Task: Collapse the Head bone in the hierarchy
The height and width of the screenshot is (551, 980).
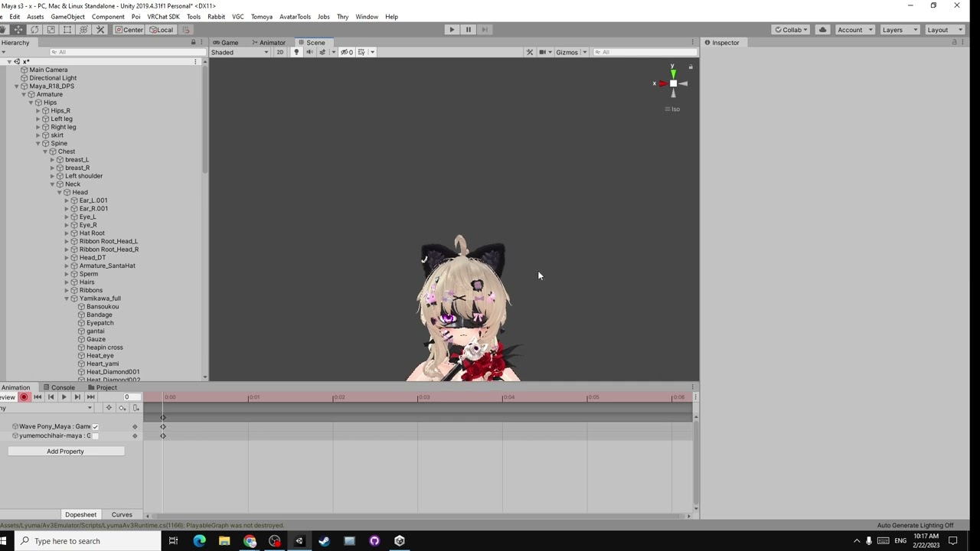Action: [59, 192]
